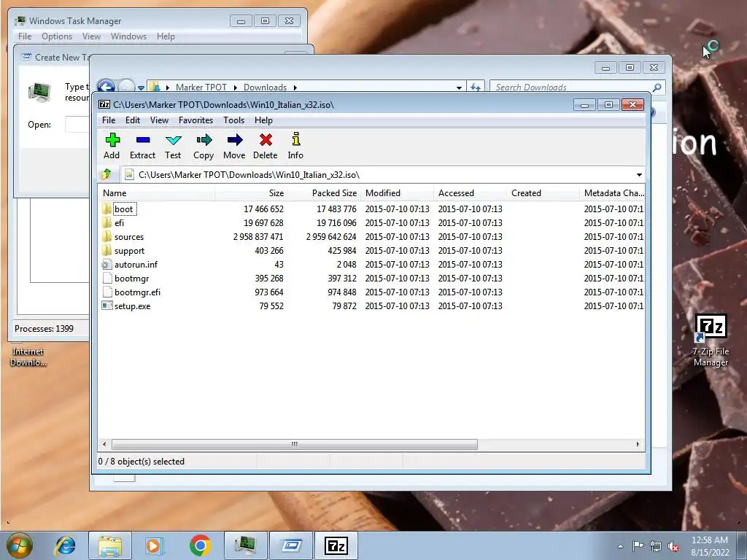This screenshot has height=560, width=747.
Task: Open the 7-Zip View menu
Action: (x=159, y=120)
